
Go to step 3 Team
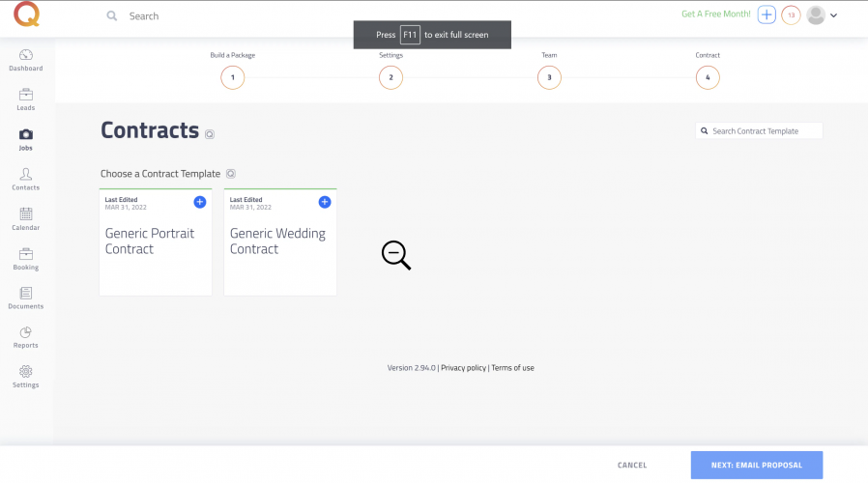(x=549, y=77)
